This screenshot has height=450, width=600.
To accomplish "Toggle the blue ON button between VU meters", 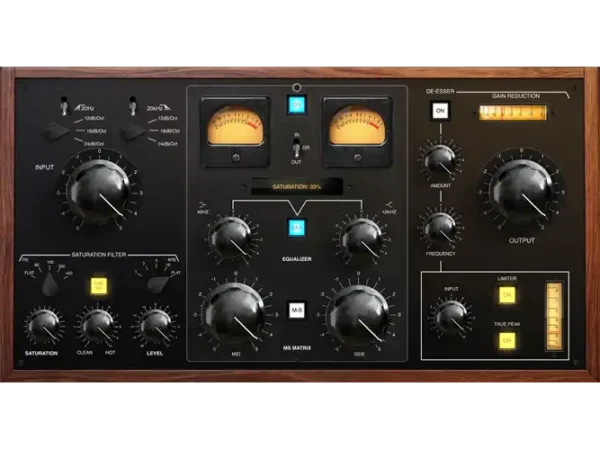I will click(x=297, y=105).
